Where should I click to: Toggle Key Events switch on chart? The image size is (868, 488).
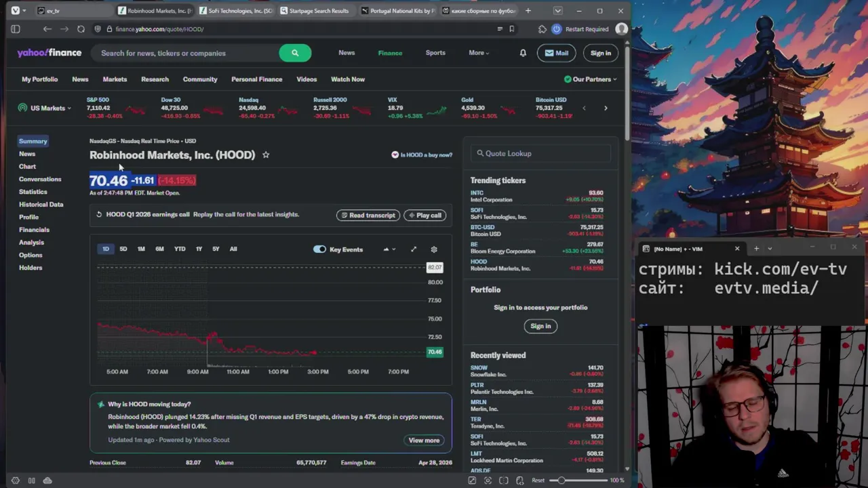tap(319, 249)
